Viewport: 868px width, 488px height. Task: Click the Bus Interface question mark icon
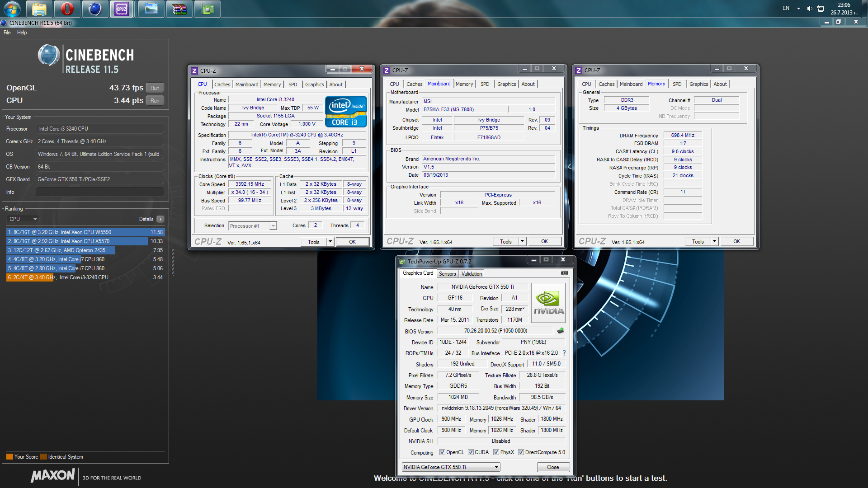pos(564,353)
